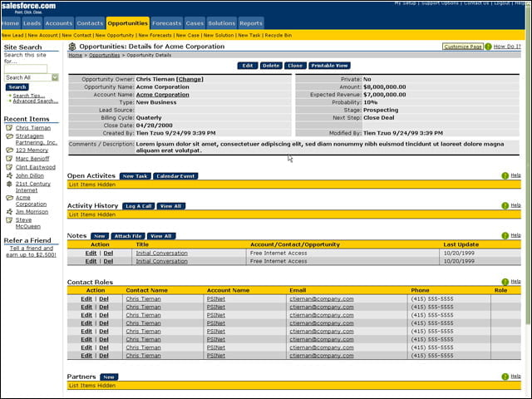Click the first ctiernan@company.com email link
Image resolution: width=532 pixels, height=399 pixels.
point(322,299)
